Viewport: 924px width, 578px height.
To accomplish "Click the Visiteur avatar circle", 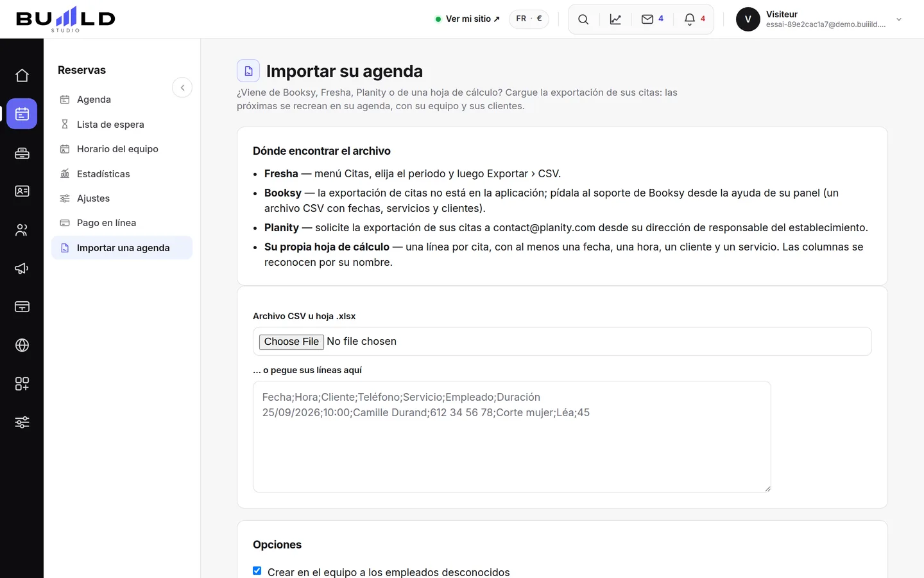I will click(x=748, y=19).
